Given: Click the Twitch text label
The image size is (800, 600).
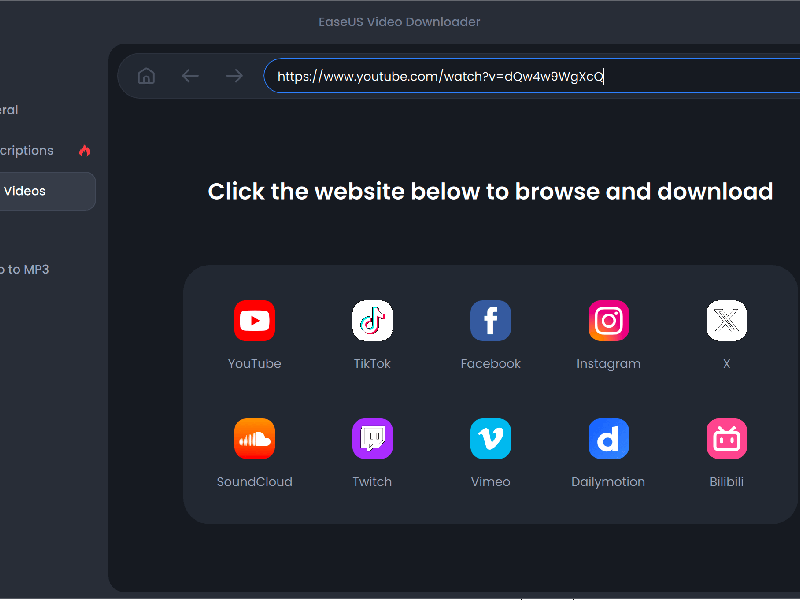Looking at the screenshot, I should click(x=372, y=482).
